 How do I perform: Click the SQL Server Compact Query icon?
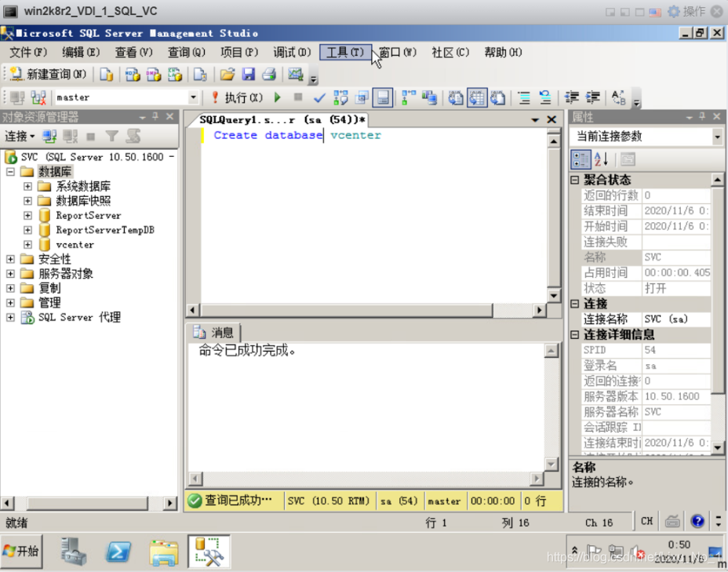click(200, 75)
